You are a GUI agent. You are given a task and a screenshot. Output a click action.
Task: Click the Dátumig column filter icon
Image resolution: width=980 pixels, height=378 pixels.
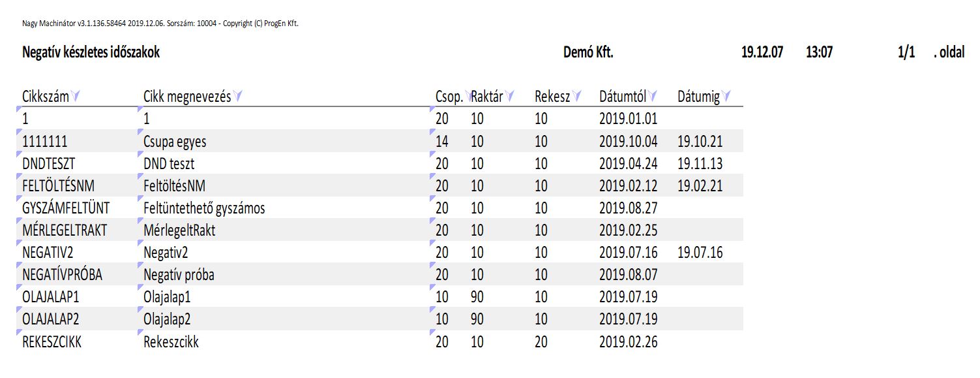pos(727,97)
